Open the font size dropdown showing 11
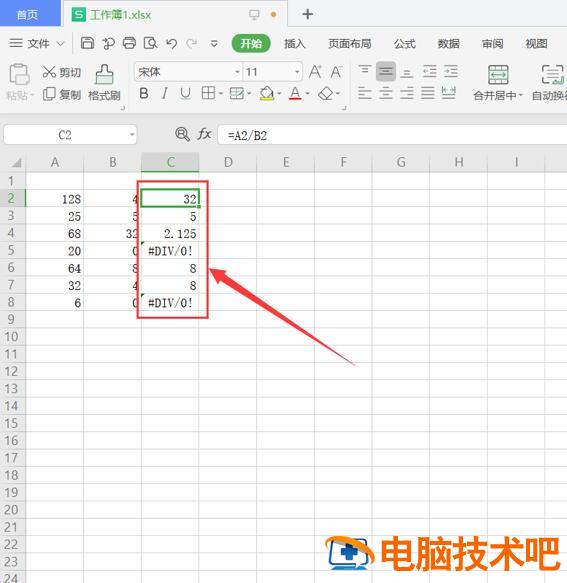The image size is (567, 583). 297,72
